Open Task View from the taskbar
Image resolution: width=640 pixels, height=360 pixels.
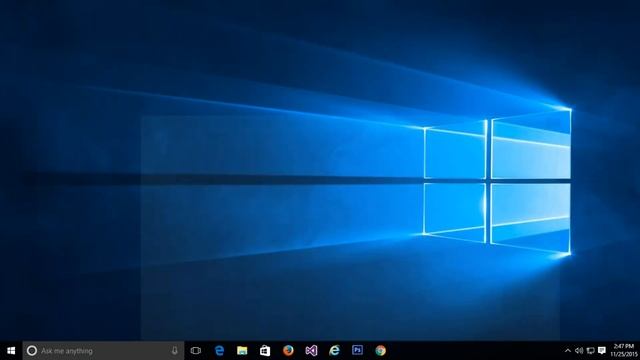tap(196, 351)
